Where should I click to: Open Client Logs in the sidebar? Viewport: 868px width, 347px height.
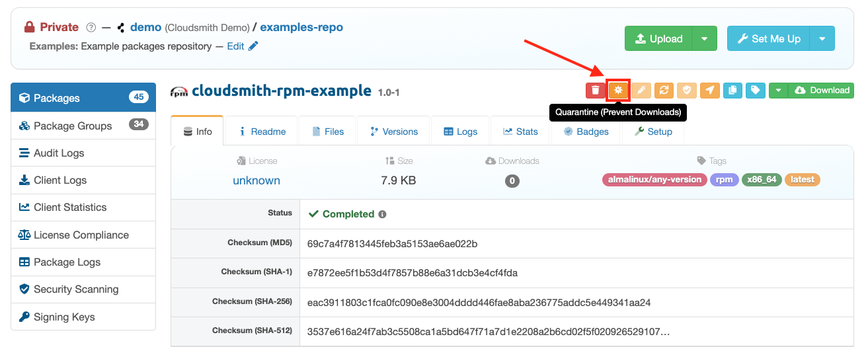click(x=83, y=180)
